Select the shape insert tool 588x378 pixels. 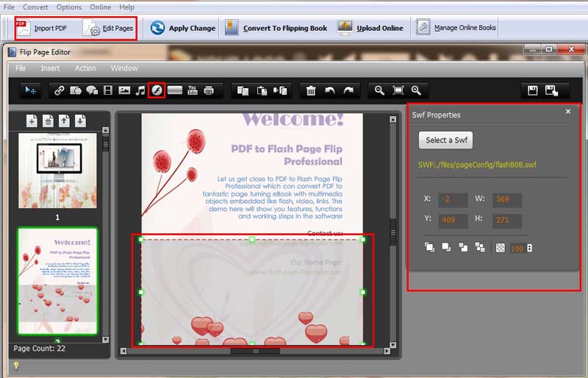coord(76,90)
